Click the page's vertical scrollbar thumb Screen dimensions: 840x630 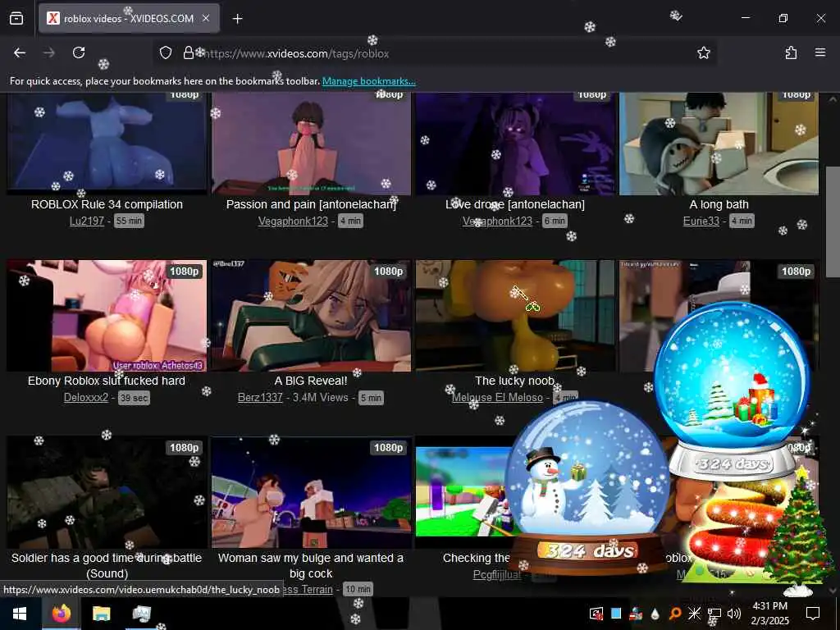pos(833,222)
